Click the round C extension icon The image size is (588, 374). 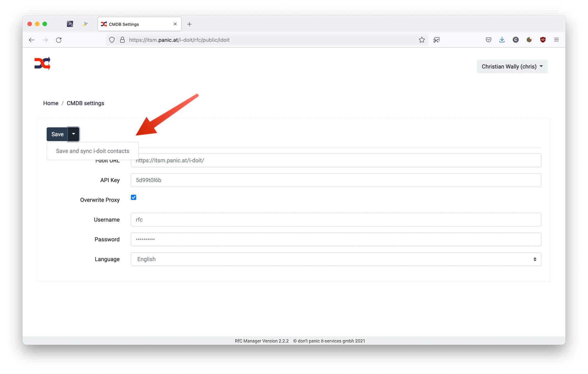tap(516, 40)
